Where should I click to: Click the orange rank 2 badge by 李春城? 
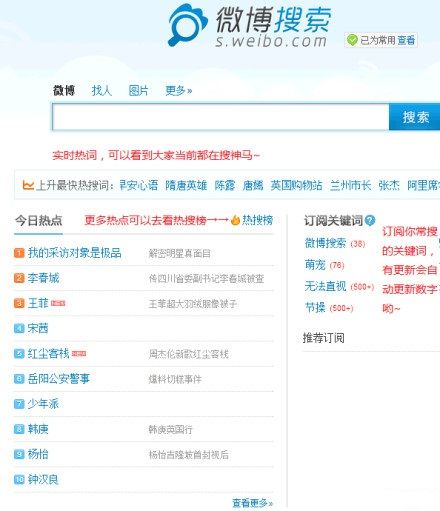[x=19, y=278]
